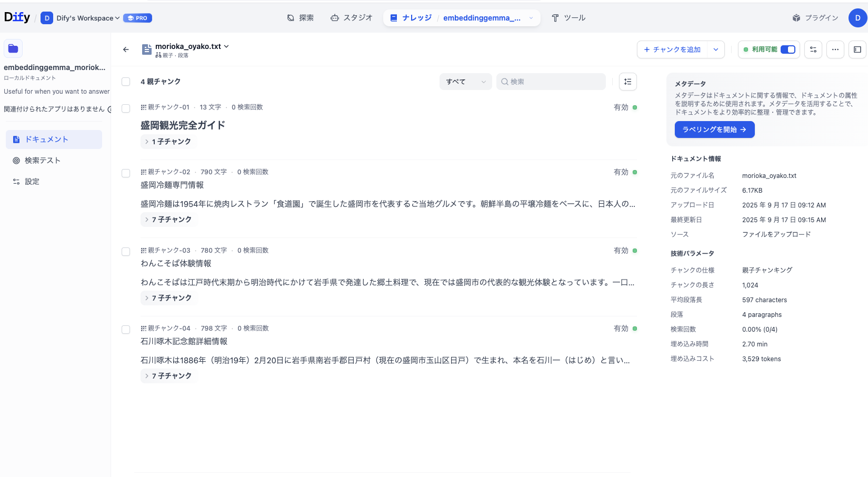The width and height of the screenshot is (868, 477).
Task: Check the select-all checkbox for parent chunks
Action: pos(126,82)
